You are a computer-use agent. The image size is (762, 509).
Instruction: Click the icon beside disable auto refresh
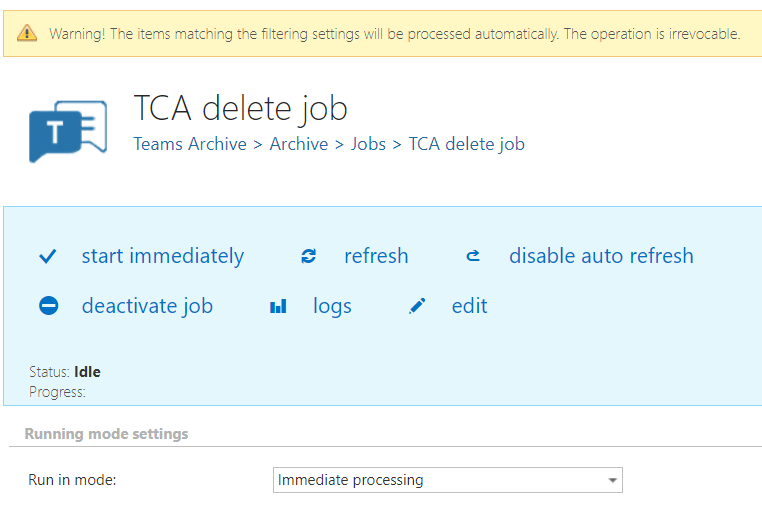point(473,257)
